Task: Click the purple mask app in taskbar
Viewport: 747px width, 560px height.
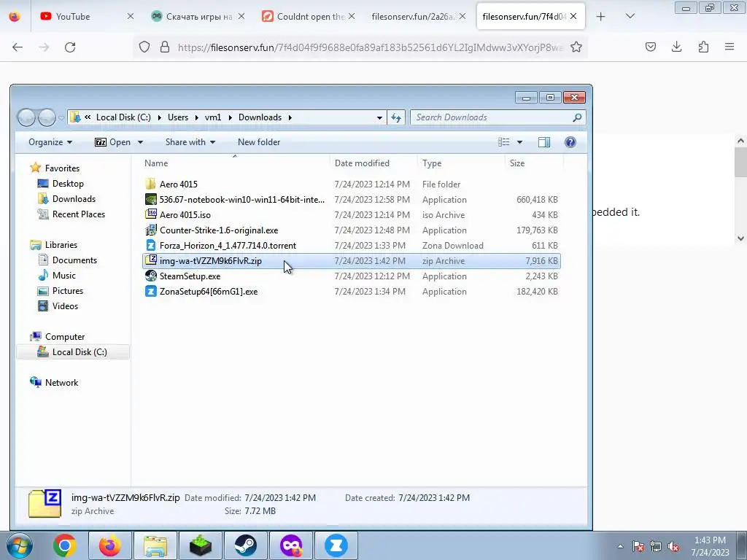Action: tap(291, 545)
